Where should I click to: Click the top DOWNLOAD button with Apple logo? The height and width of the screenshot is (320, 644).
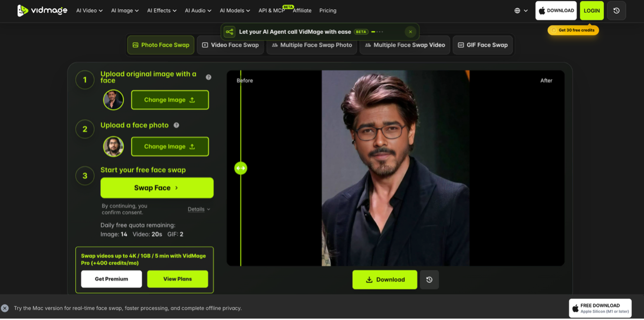pyautogui.click(x=556, y=10)
